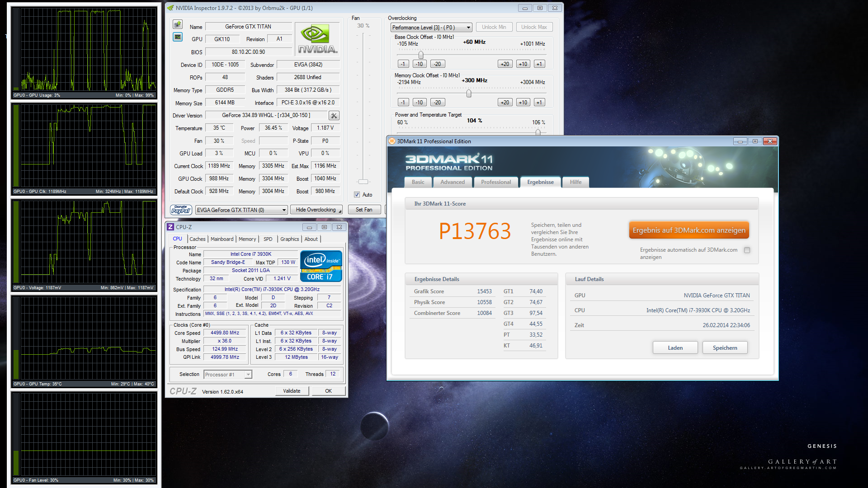
Task: Click the Power and Temperature Target slider handle
Action: coord(538,132)
